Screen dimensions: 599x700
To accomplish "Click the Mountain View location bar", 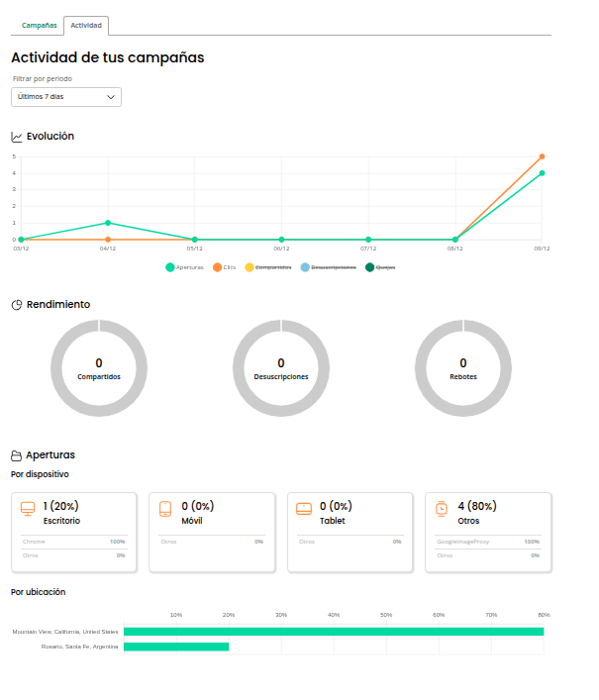I will point(333,632).
